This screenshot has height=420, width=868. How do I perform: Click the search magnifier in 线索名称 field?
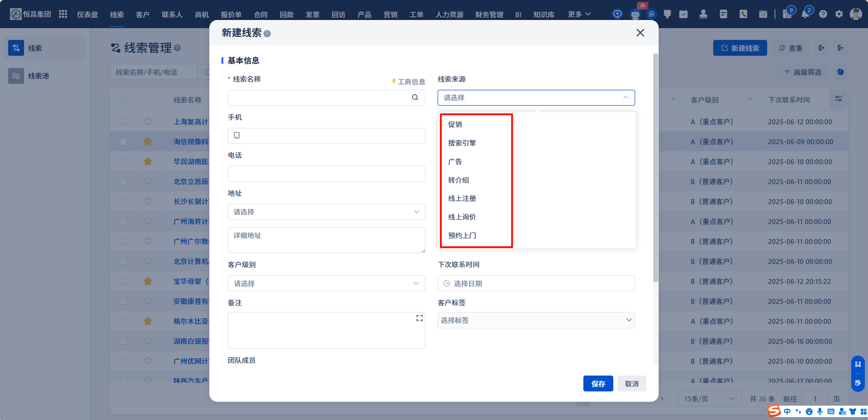pyautogui.click(x=415, y=98)
